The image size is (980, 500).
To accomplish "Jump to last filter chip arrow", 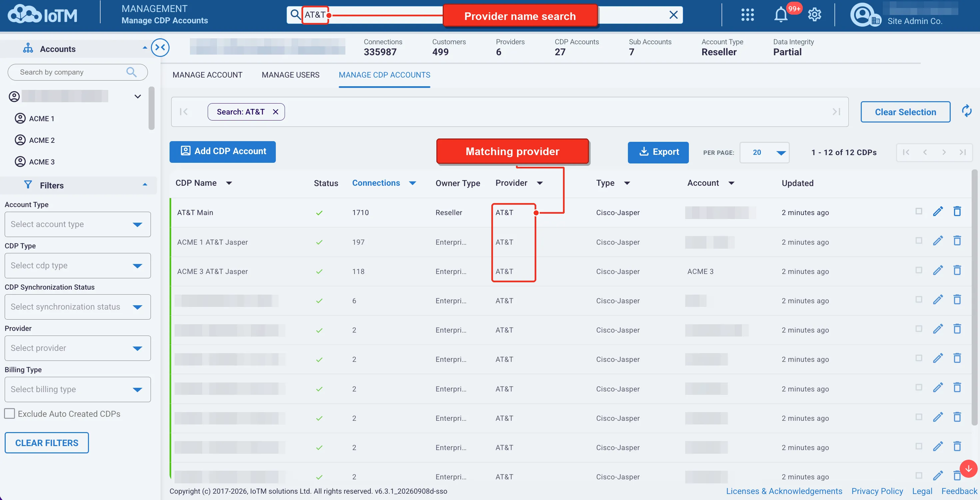I will (836, 112).
